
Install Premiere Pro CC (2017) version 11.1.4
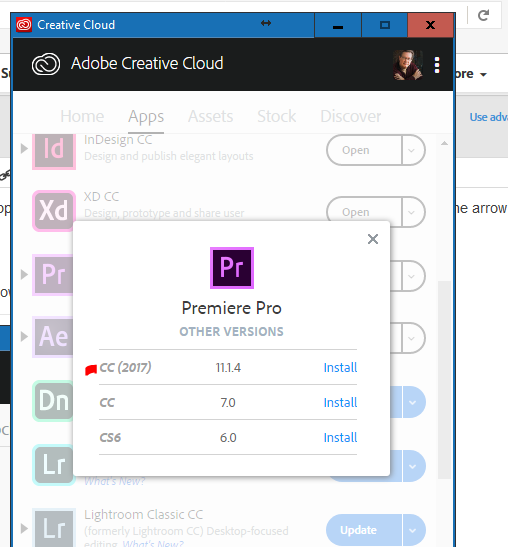[x=340, y=367]
